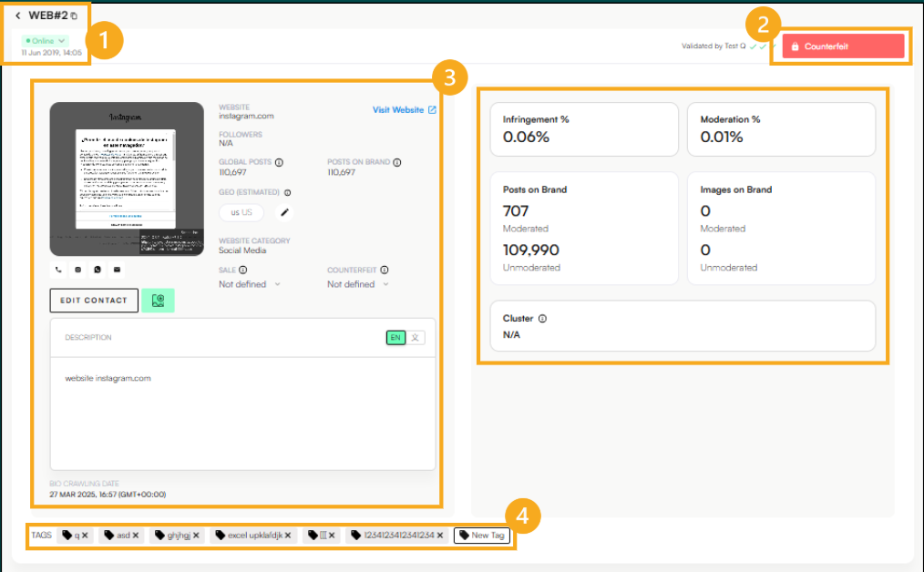Click the email contact icon

(117, 270)
